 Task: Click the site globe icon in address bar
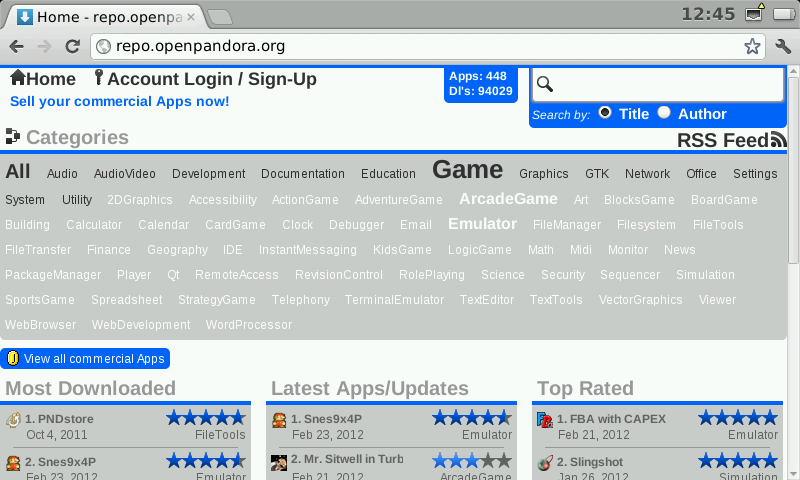point(104,46)
